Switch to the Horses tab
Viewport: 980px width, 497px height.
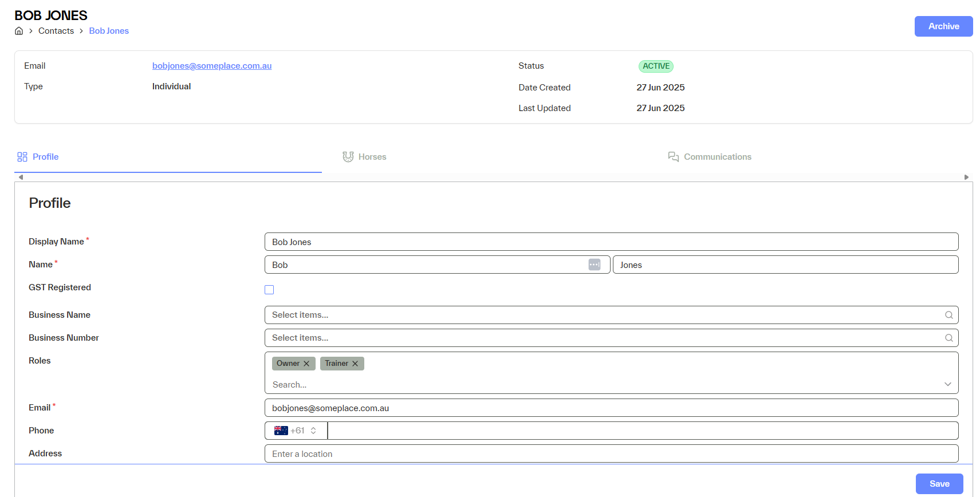click(365, 157)
